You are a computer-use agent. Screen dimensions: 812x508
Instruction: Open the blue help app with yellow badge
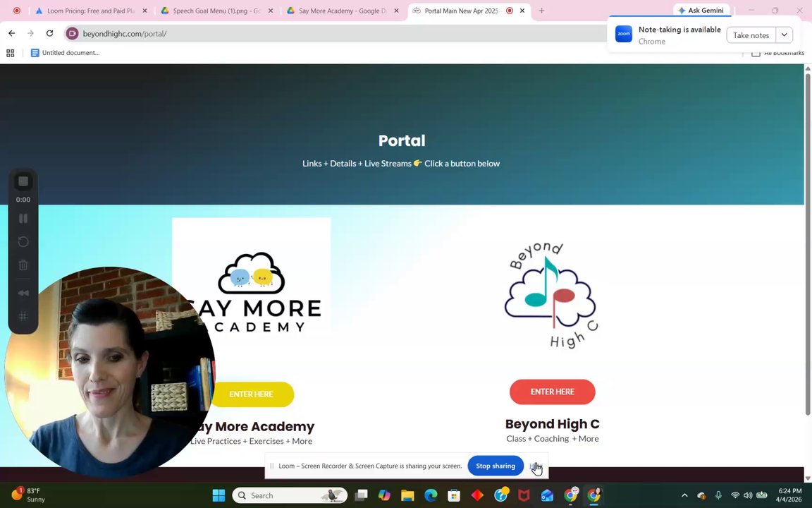point(500,495)
